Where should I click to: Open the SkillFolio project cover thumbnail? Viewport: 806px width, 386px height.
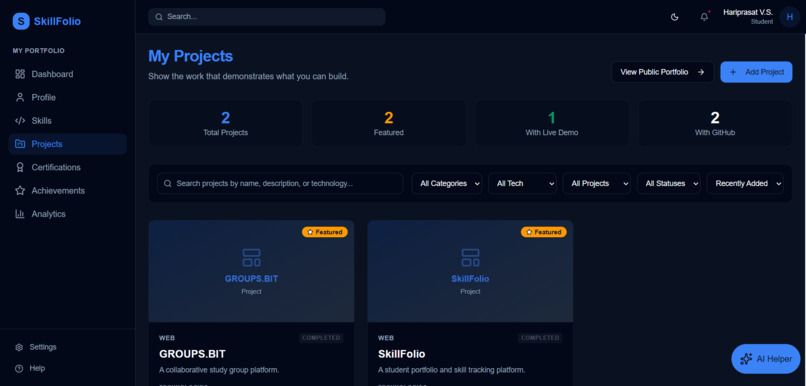[470, 271]
